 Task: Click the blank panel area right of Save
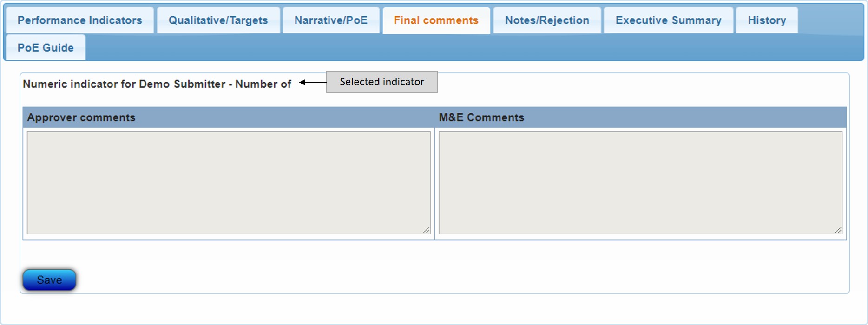coord(418,279)
